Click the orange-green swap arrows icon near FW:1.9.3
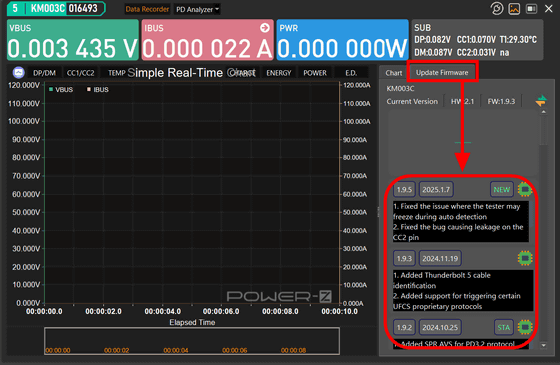 [541, 101]
